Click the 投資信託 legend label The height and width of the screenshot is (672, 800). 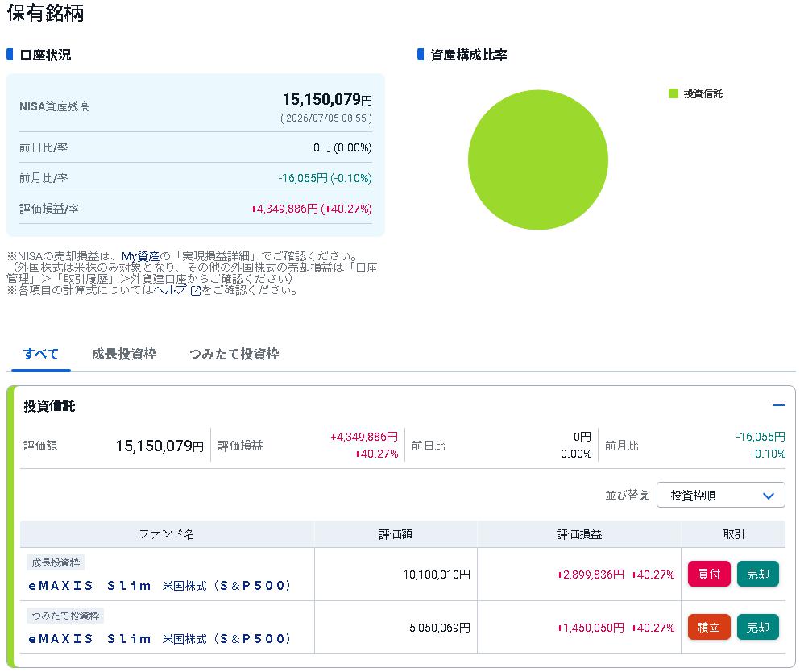(703, 94)
